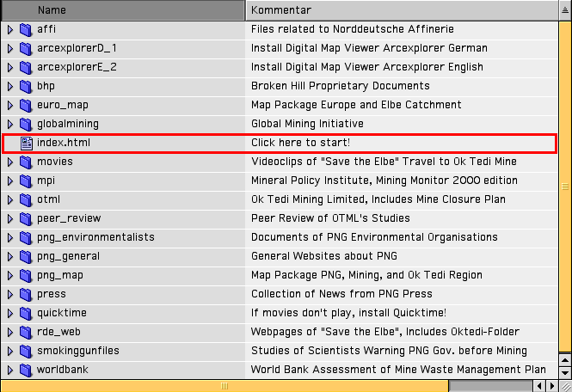Click the png_map folder icon
This screenshot has width=572, height=392.
(26, 276)
